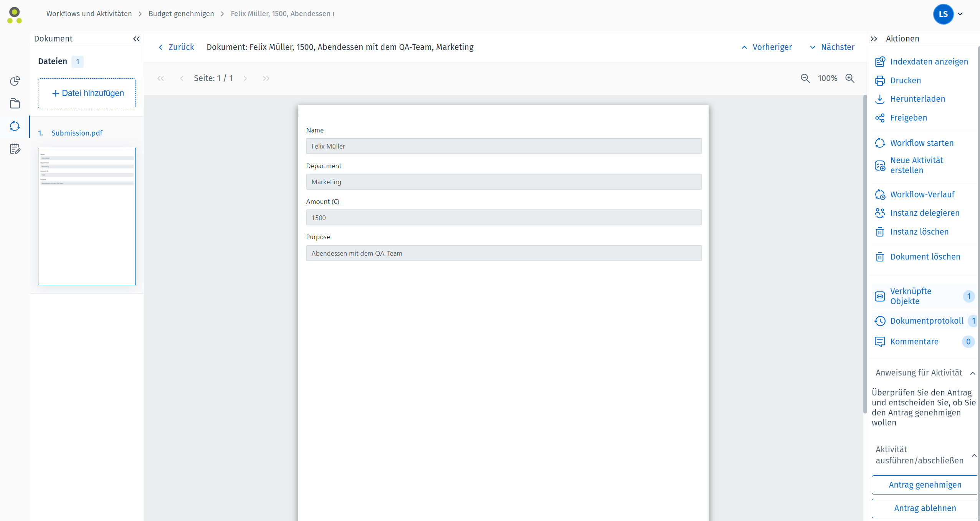Image resolution: width=980 pixels, height=521 pixels.
Task: Navigate to Workflows und Aktivitäten breadcrumb
Action: click(89, 14)
